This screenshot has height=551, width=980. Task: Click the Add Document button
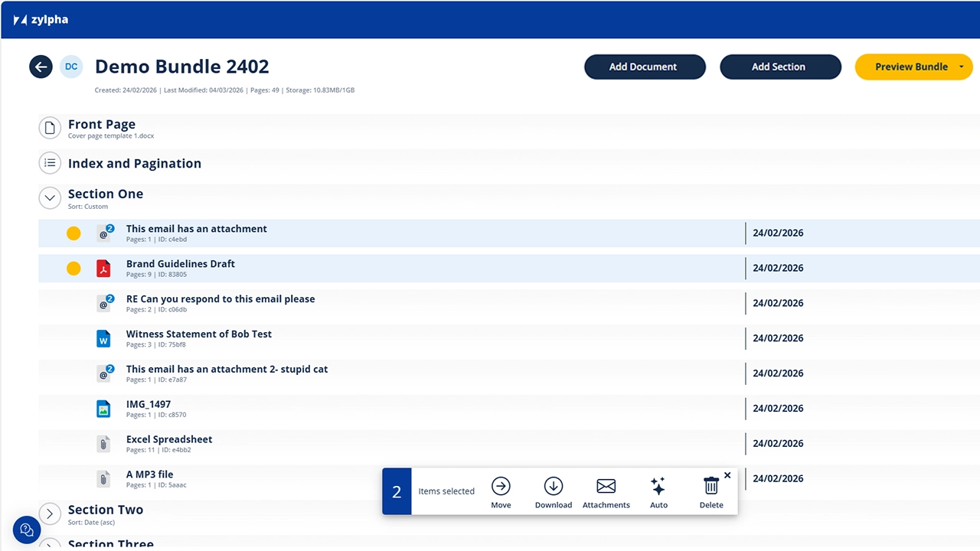645,67
